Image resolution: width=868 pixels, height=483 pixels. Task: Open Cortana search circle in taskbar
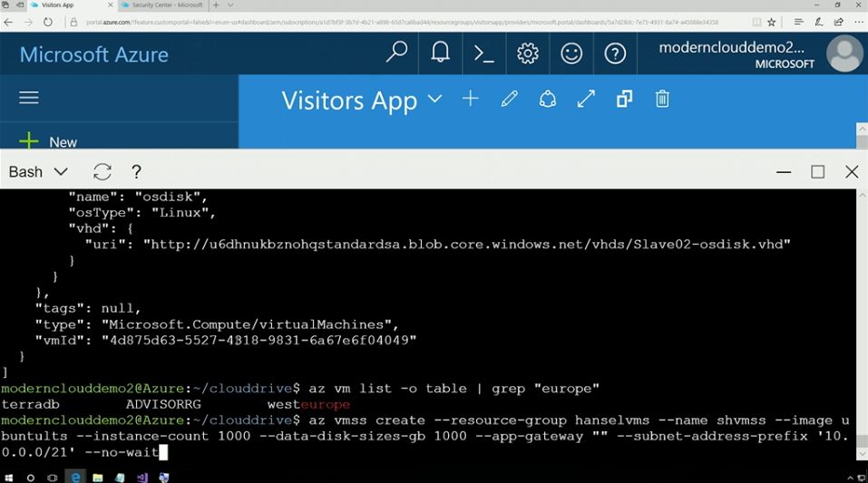31,478
